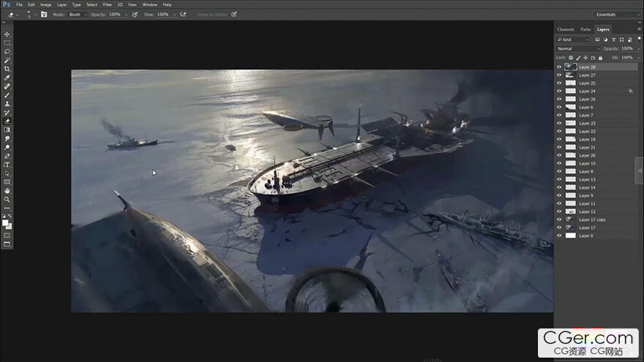This screenshot has width=644, height=362.
Task: Select the Path Selection tool
Action: [7, 173]
